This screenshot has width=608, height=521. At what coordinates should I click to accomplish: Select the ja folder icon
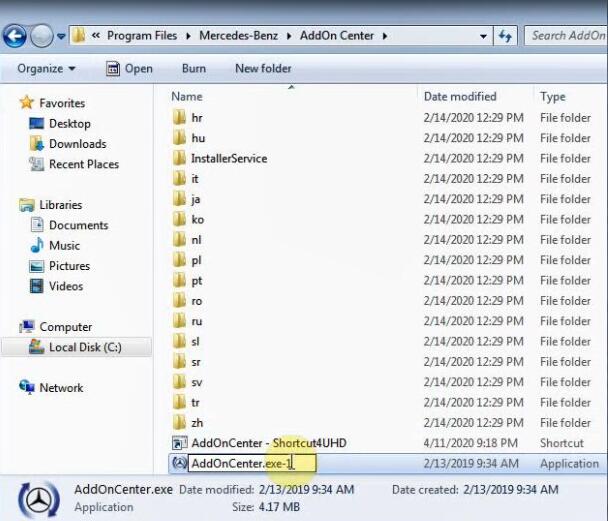point(179,199)
